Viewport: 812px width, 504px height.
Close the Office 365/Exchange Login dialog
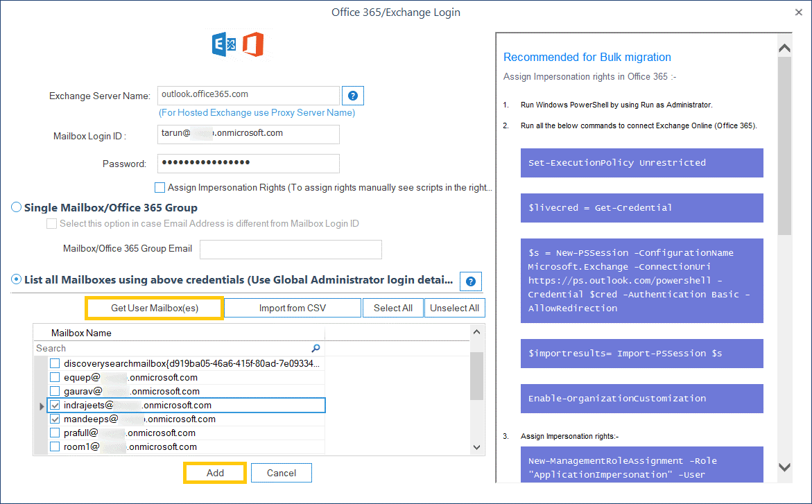coord(799,12)
